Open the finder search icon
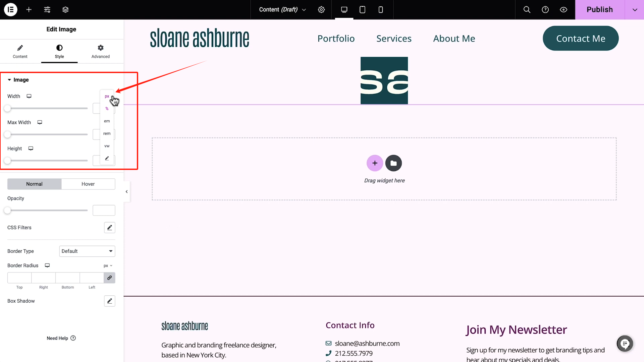 point(527,9)
